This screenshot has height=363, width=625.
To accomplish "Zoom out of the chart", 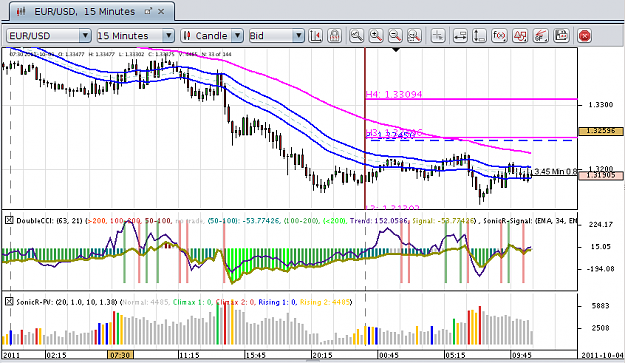I will 395,36.
